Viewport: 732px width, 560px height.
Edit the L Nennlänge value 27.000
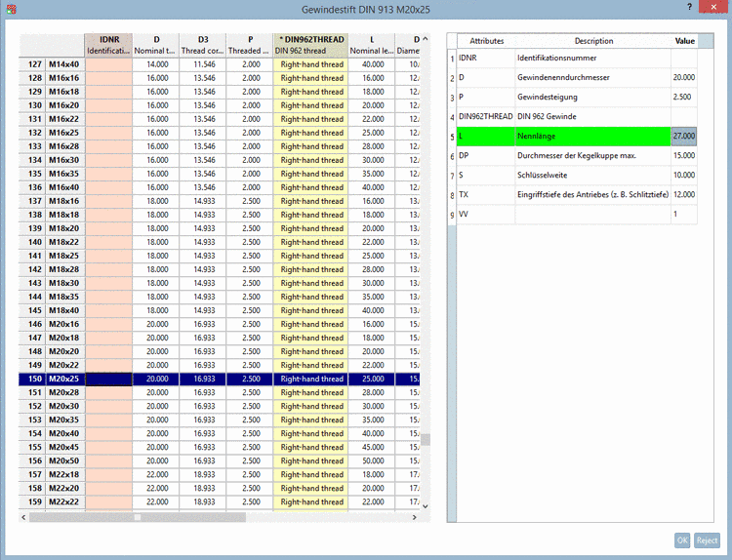[683, 136]
